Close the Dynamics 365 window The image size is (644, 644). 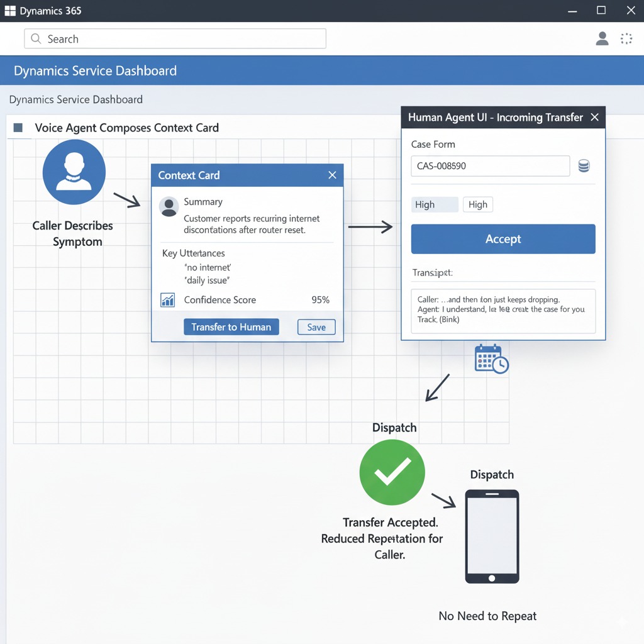tap(631, 10)
